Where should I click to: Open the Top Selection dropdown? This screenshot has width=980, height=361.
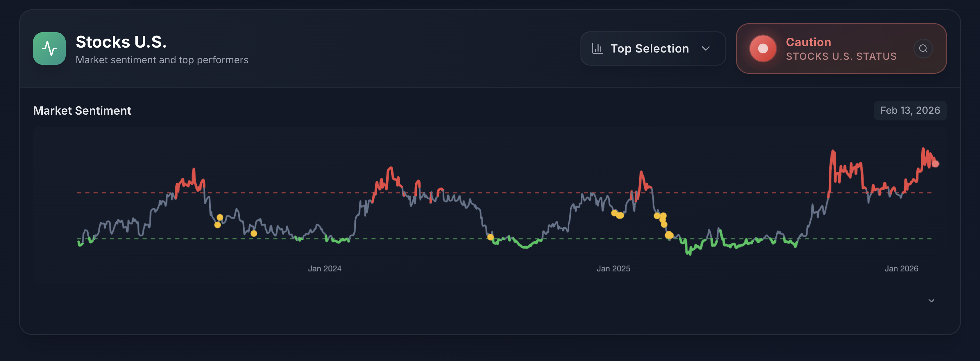(x=653, y=48)
